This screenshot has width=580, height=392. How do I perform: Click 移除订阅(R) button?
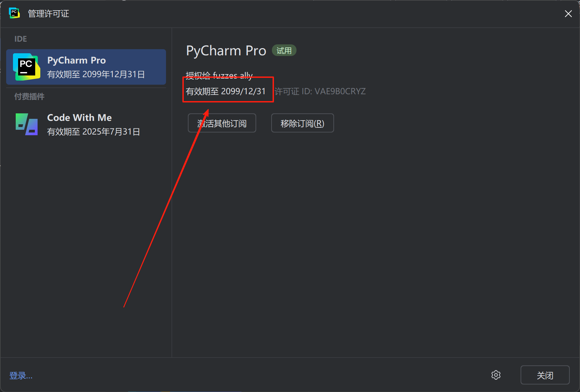[302, 123]
